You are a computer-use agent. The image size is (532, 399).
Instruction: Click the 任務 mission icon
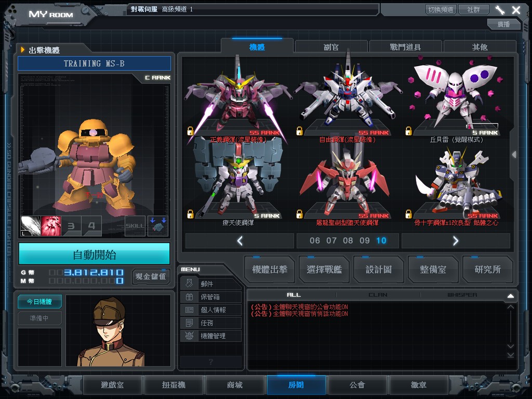[x=189, y=323]
